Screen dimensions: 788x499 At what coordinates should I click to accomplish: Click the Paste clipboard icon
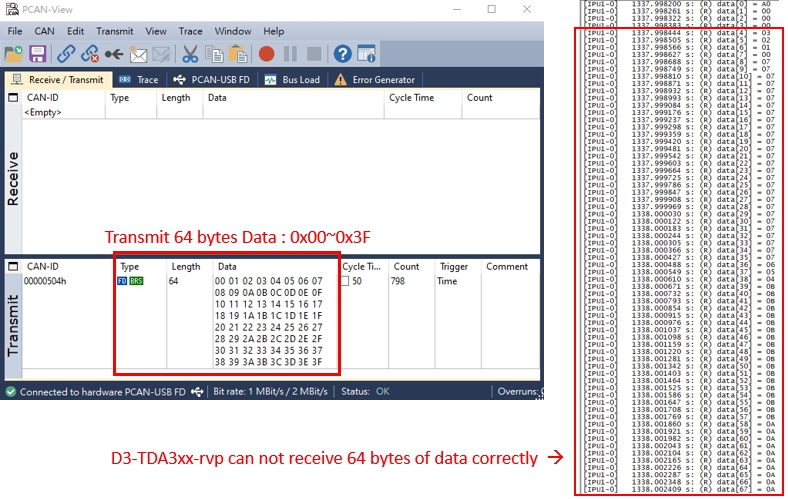pos(238,54)
